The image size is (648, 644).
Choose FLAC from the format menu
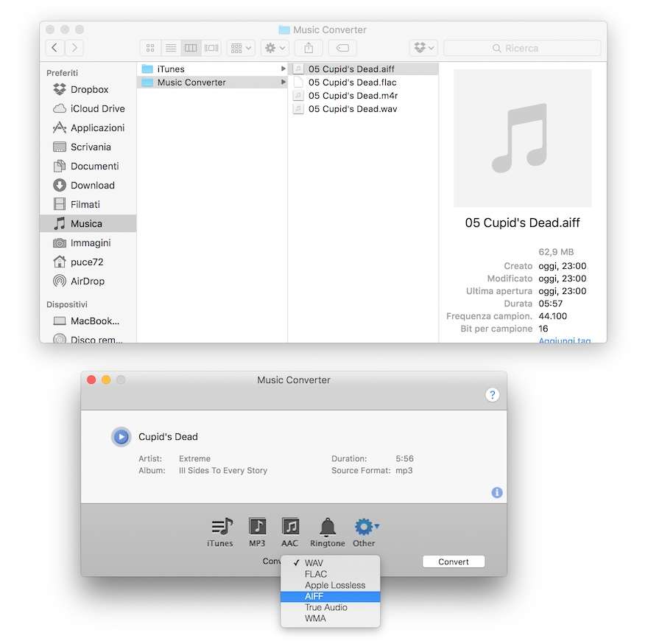click(330, 574)
